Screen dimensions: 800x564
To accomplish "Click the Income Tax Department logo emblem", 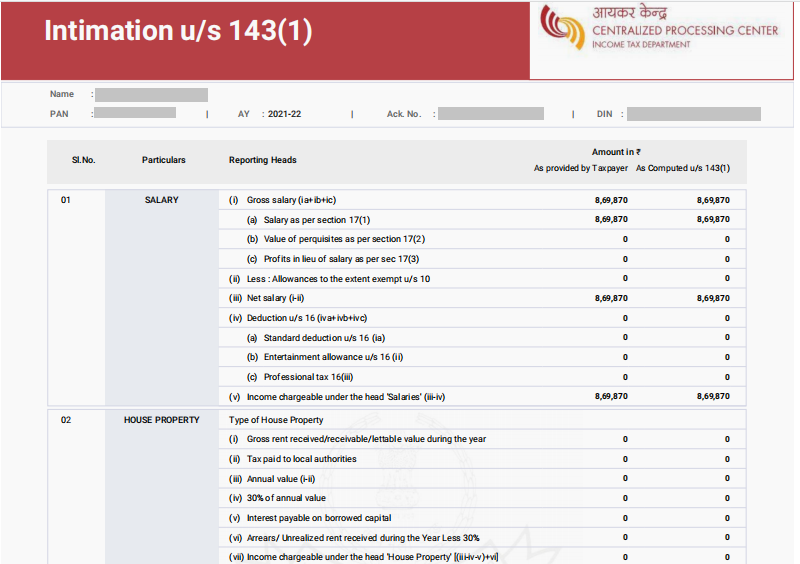I will [563, 28].
